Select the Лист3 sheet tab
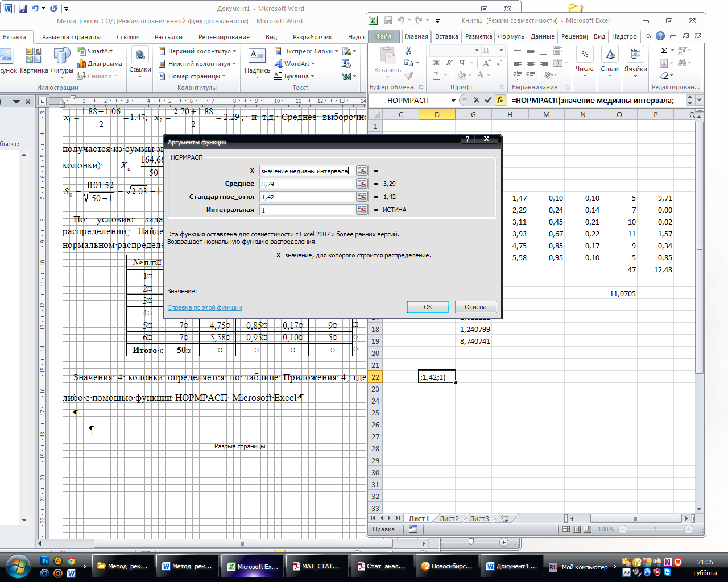 click(x=479, y=518)
